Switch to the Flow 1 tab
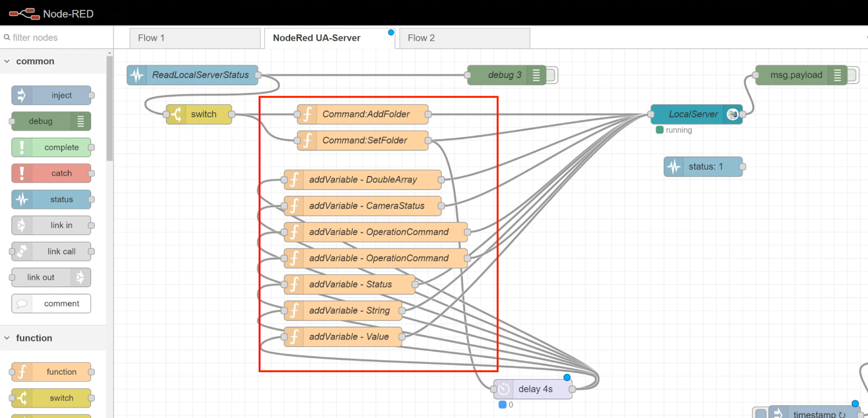868x418 pixels. pyautogui.click(x=195, y=38)
